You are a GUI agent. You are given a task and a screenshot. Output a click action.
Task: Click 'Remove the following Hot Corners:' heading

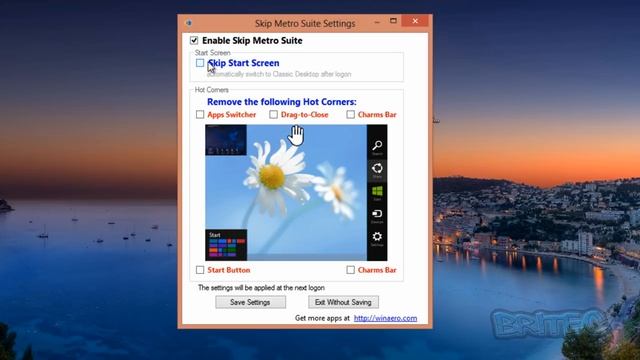pyautogui.click(x=282, y=102)
